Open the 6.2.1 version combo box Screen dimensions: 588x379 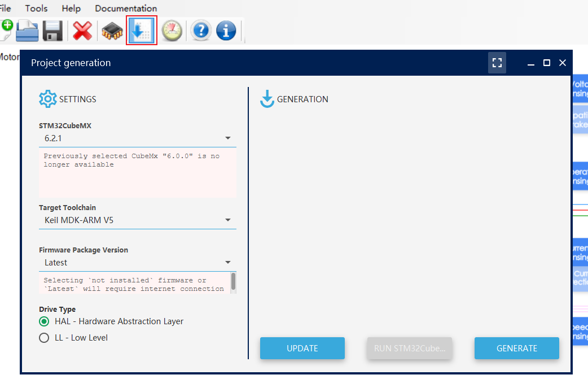coord(138,138)
